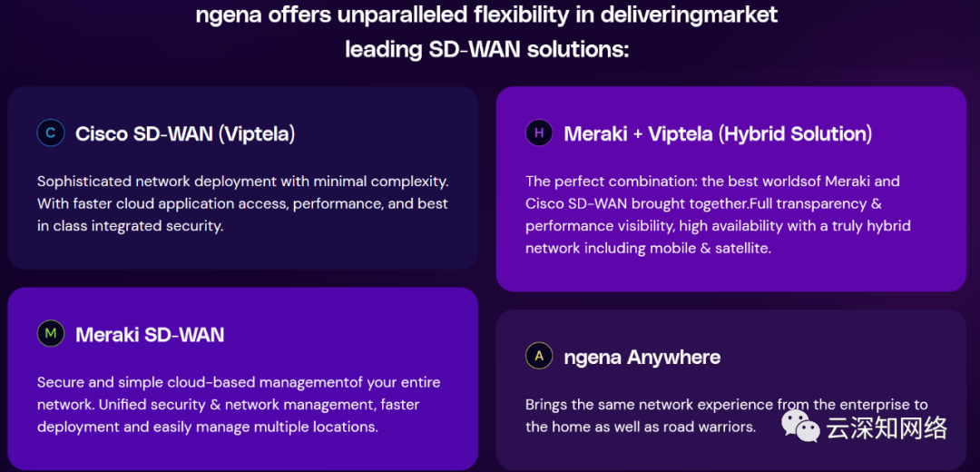Click the 云深知网络 watermark text

[x=887, y=427]
